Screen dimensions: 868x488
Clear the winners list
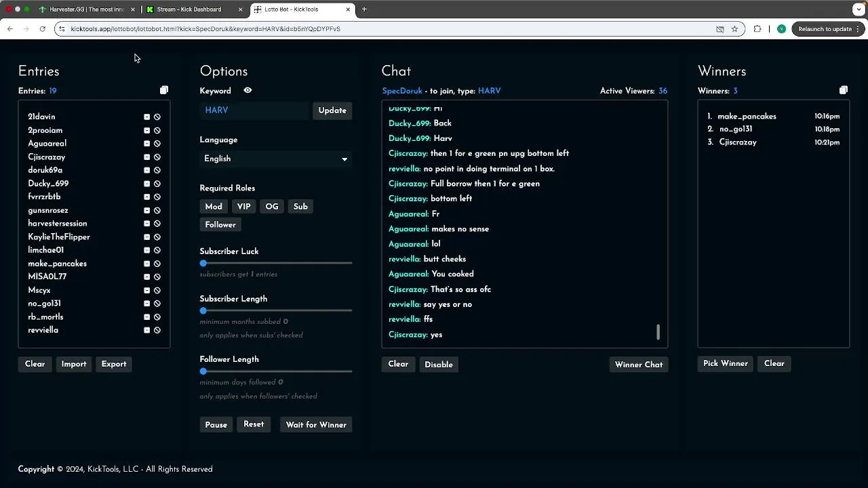coord(774,363)
